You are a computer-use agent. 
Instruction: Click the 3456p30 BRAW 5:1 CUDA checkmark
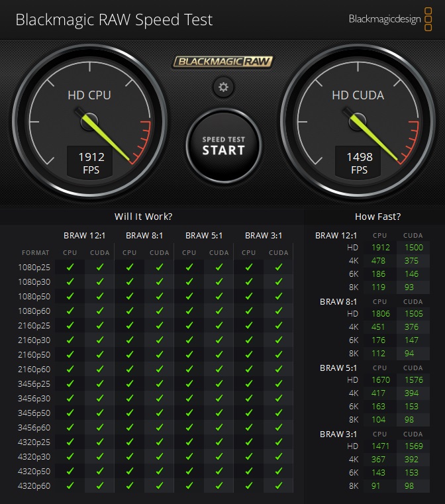pos(219,398)
